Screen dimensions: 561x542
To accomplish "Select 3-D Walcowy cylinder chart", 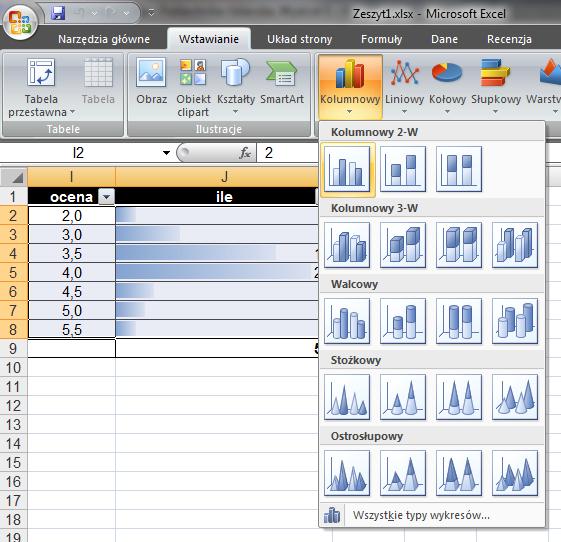I will point(515,321).
